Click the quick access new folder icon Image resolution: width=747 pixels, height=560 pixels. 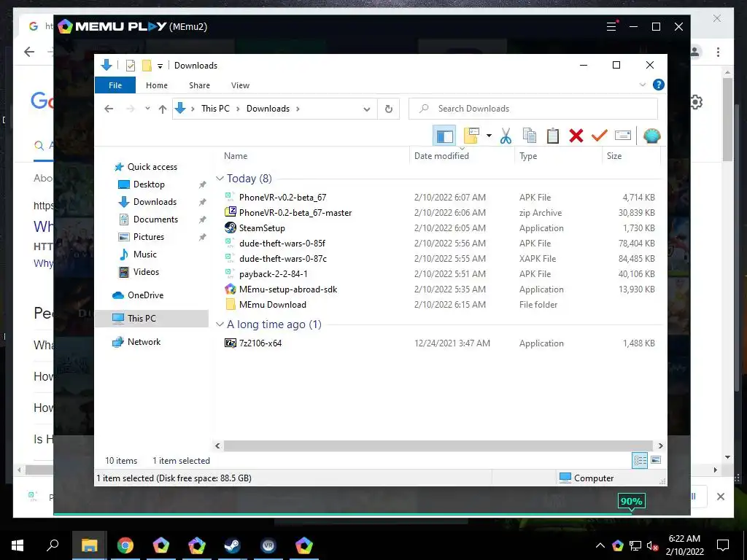[x=147, y=66]
